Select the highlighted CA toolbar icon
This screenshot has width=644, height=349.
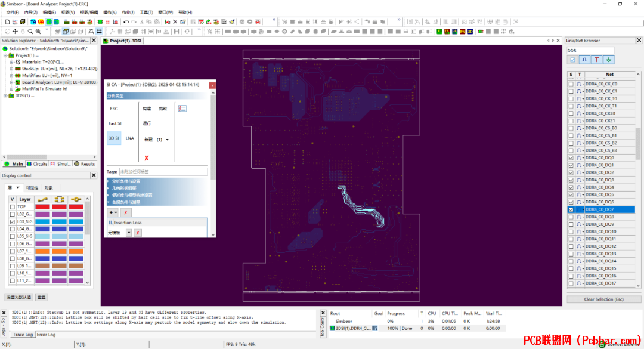click(49, 22)
